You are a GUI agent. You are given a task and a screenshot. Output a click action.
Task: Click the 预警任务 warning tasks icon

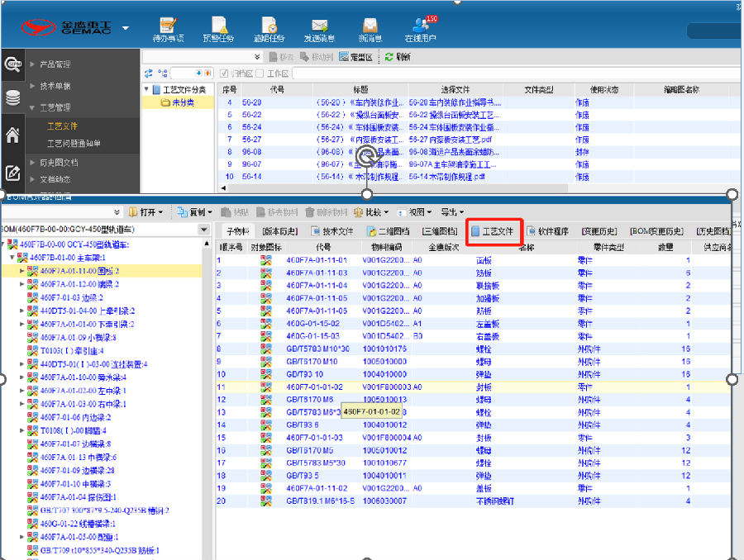[x=218, y=27]
